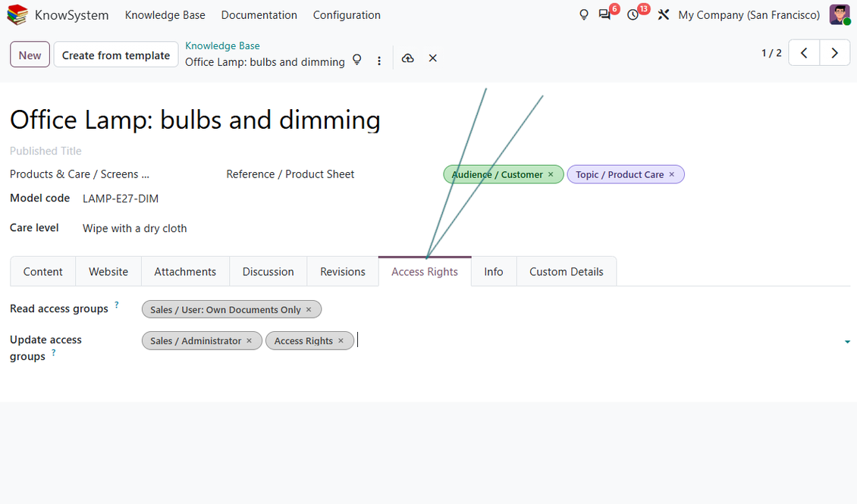Screen dimensions: 857x504
Task: Switch to the Attachments tab
Action: tap(185, 271)
